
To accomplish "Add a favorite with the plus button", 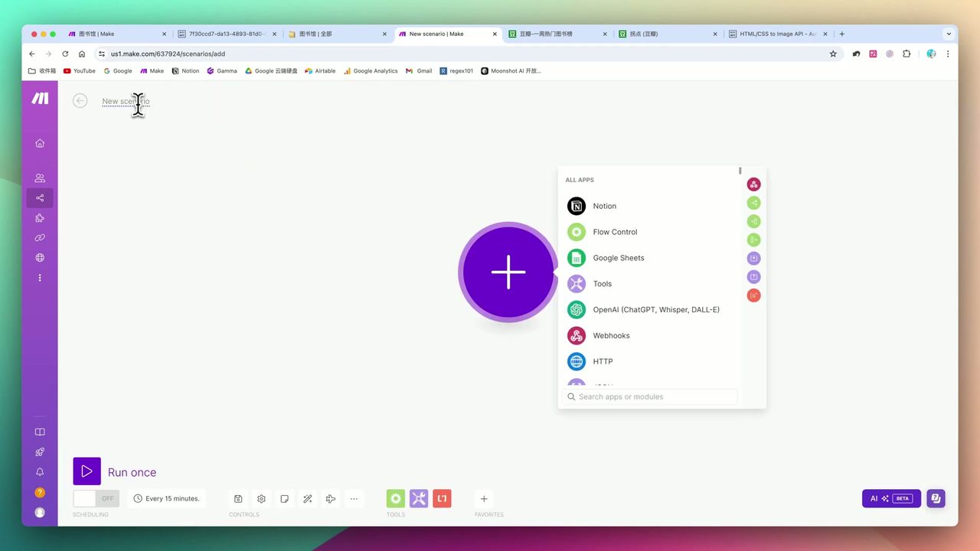I will point(484,499).
